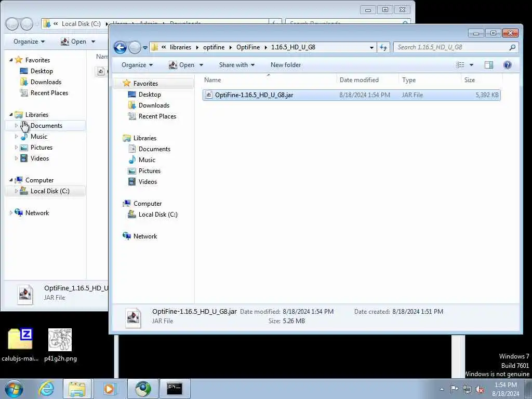
Task: Open Help with the question mark icon
Action: tap(507, 65)
